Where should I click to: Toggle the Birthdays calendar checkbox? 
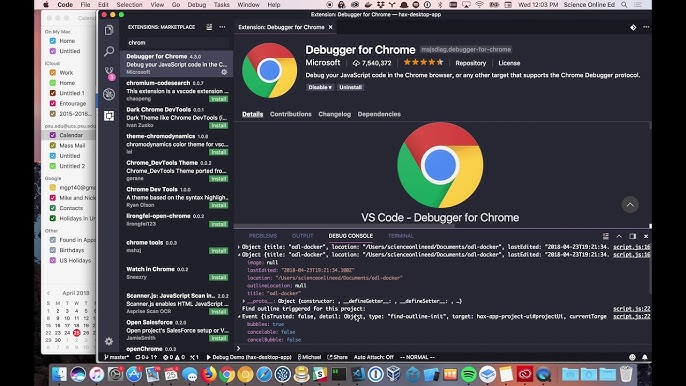[x=53, y=250]
